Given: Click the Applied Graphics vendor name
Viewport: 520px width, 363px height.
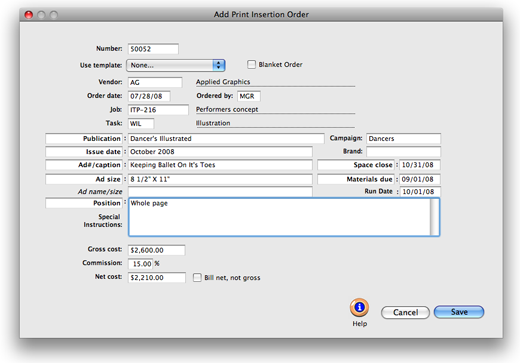Looking at the screenshot, I should tap(223, 82).
